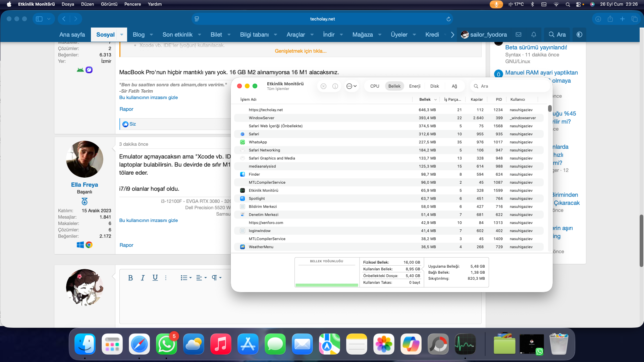Open the forum inbox envelope icon

tap(519, 35)
